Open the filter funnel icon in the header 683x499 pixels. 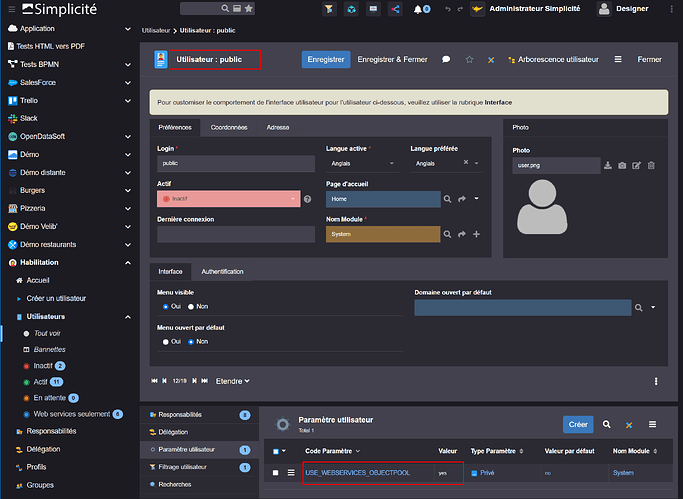[x=329, y=9]
